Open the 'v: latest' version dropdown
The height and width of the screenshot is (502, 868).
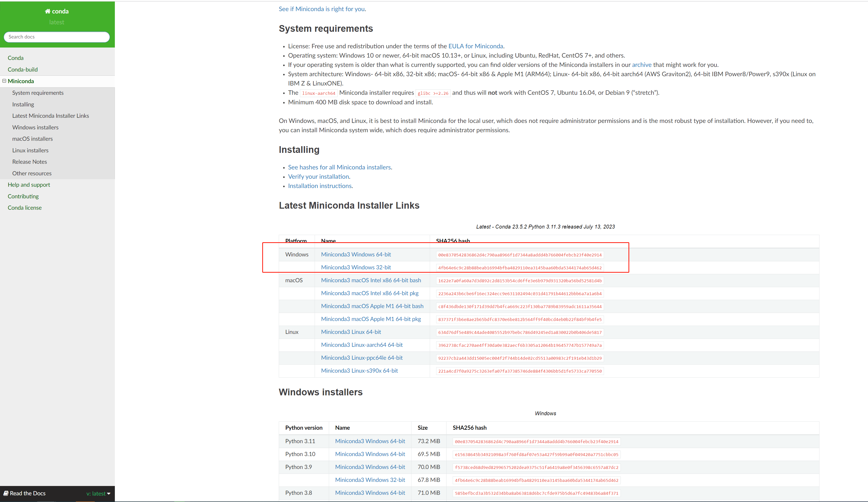coord(98,494)
